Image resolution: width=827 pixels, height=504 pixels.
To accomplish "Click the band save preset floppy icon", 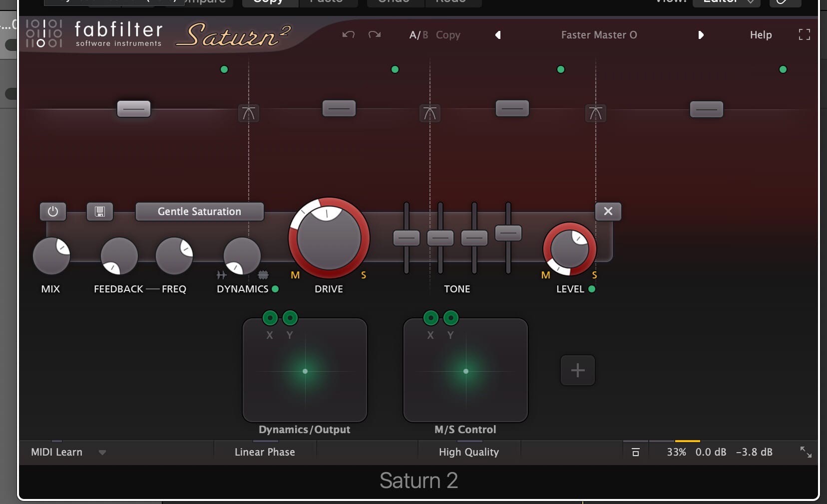I will coord(100,212).
